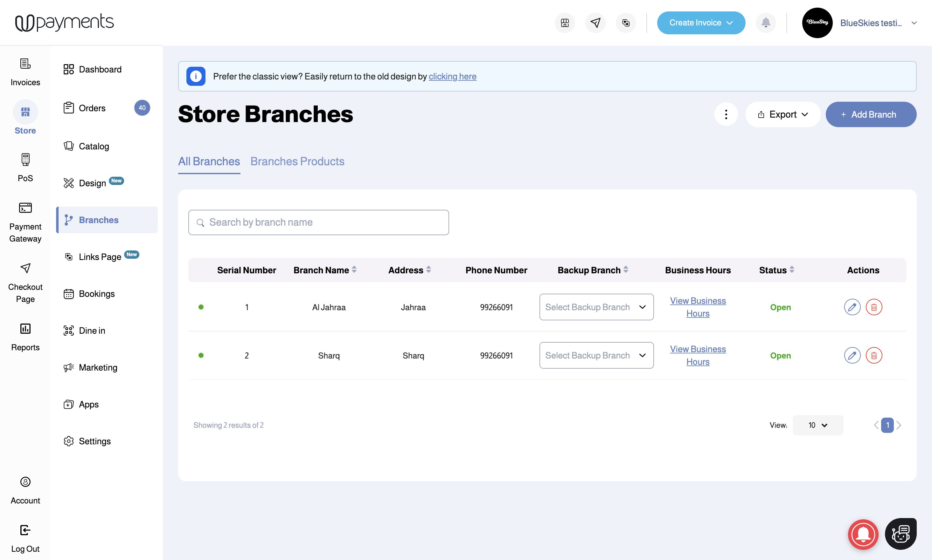Open Catalog in the store menu
Image resolution: width=932 pixels, height=560 pixels.
(x=94, y=147)
